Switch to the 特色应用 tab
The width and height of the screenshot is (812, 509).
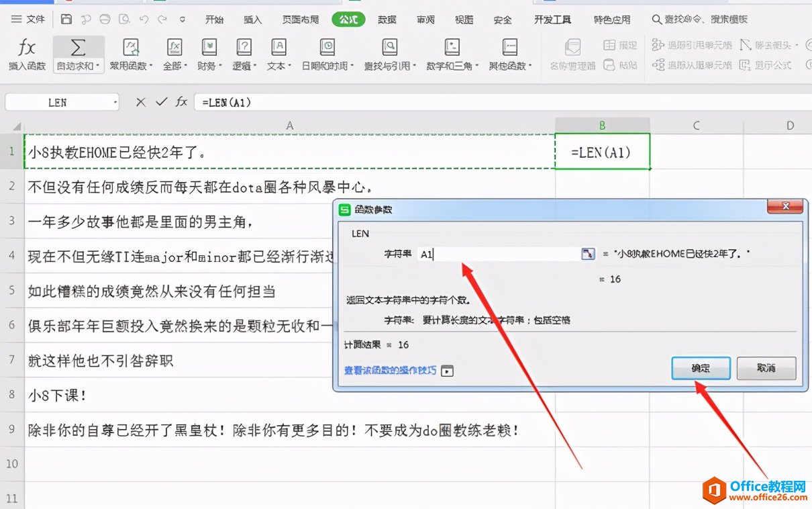tap(612, 19)
